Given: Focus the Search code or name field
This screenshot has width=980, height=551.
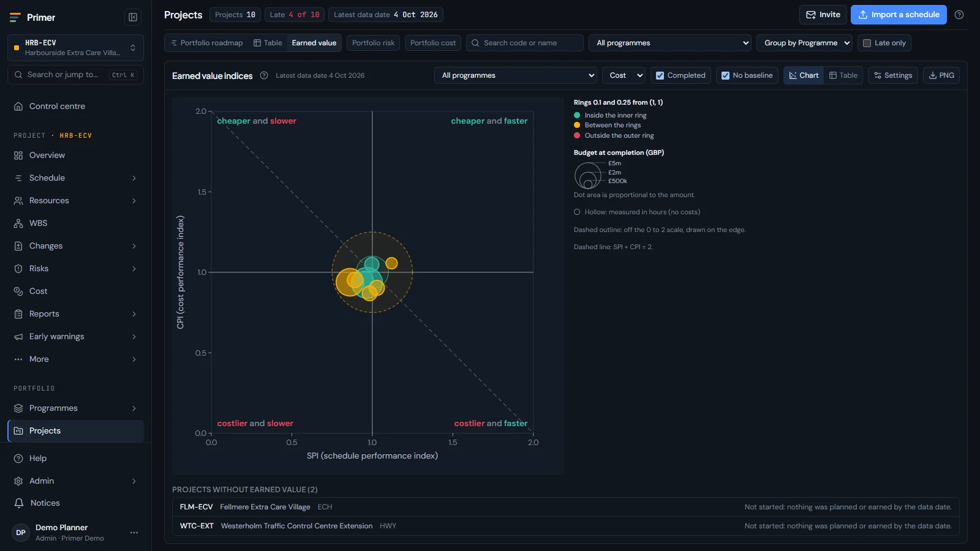Looking at the screenshot, I should pos(525,43).
